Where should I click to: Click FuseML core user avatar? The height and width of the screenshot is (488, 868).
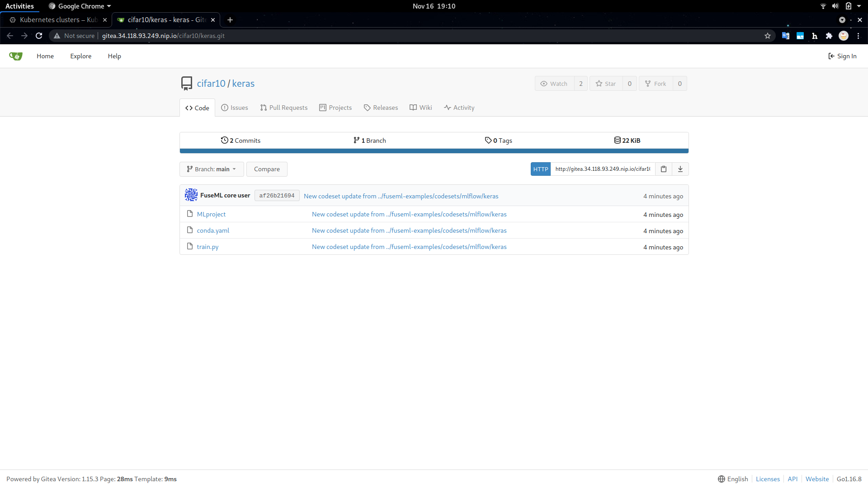(191, 195)
